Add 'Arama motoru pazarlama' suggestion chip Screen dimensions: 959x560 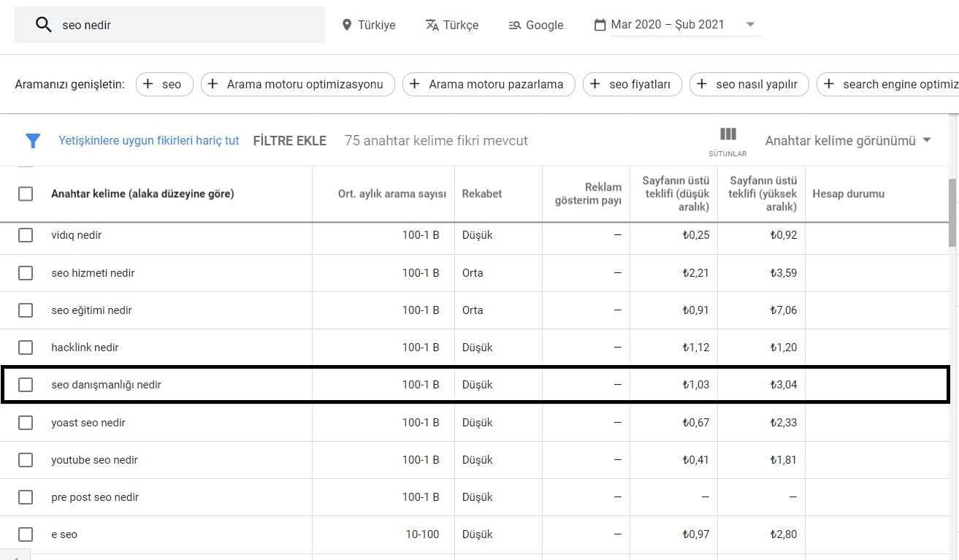point(489,84)
